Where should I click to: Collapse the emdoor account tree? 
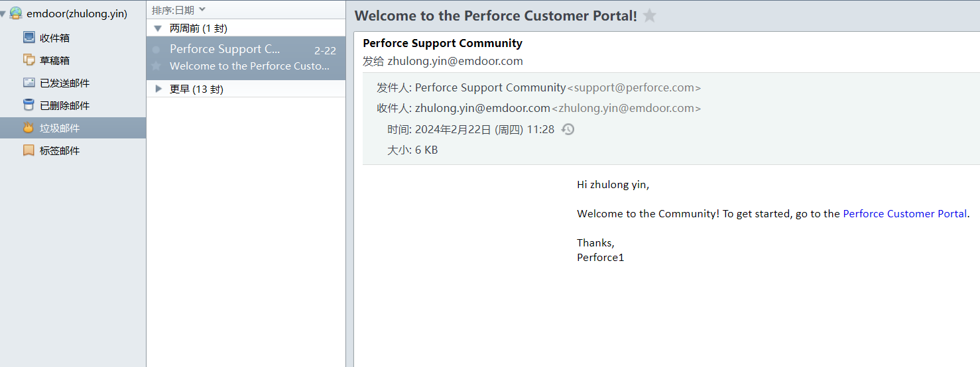click(x=4, y=14)
